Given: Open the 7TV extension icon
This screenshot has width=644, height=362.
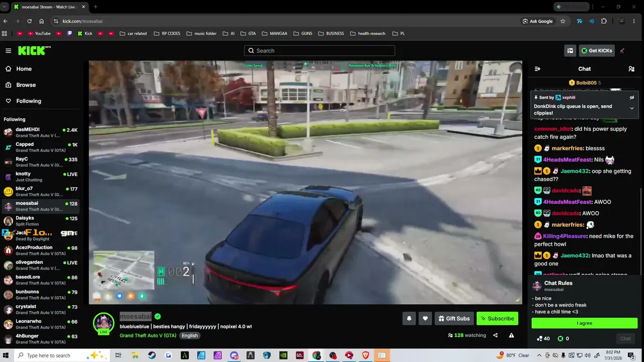Looking at the screenshot, I should click(x=580, y=21).
